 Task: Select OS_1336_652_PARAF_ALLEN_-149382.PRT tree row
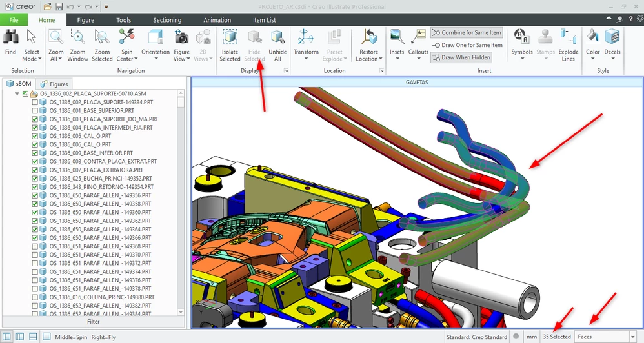(100, 306)
